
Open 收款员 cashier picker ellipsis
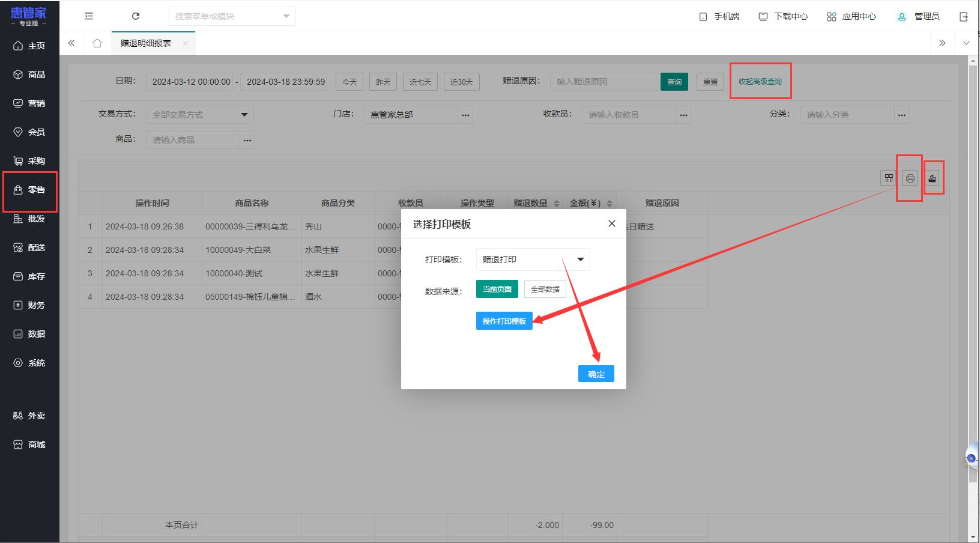coord(683,115)
